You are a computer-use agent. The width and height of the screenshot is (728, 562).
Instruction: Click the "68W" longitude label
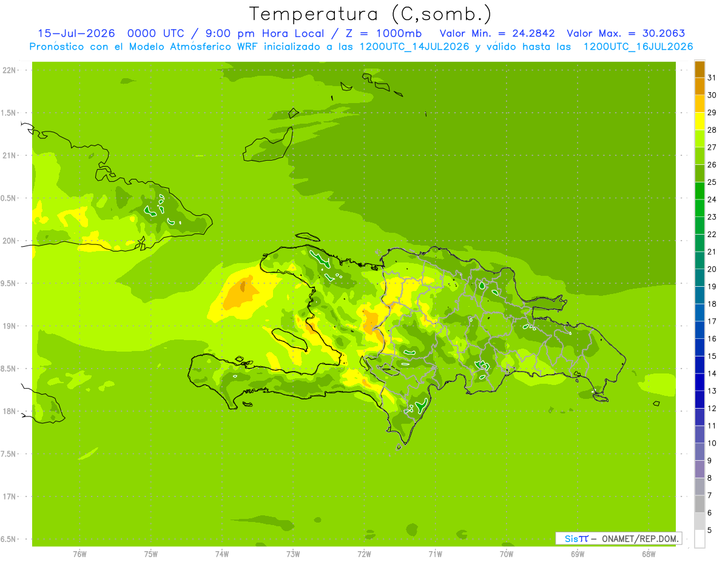tap(648, 554)
